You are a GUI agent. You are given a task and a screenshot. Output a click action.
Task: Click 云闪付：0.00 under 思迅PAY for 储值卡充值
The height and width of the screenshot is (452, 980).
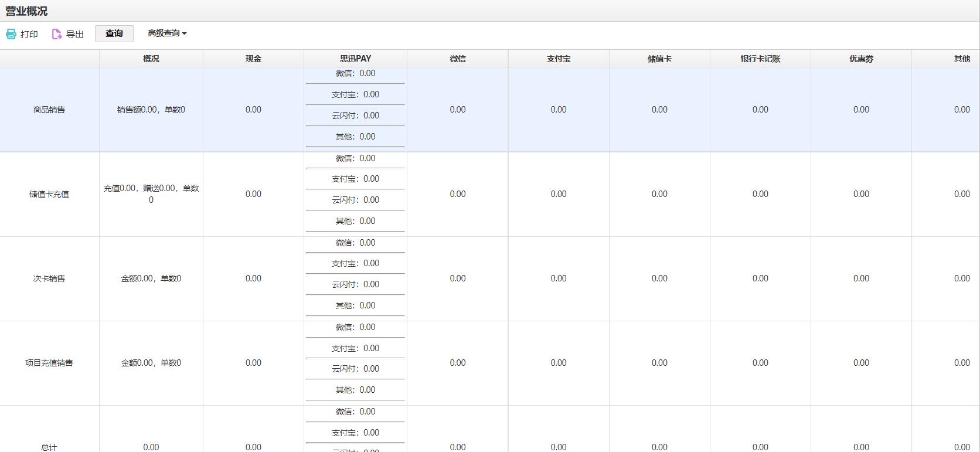coord(355,200)
